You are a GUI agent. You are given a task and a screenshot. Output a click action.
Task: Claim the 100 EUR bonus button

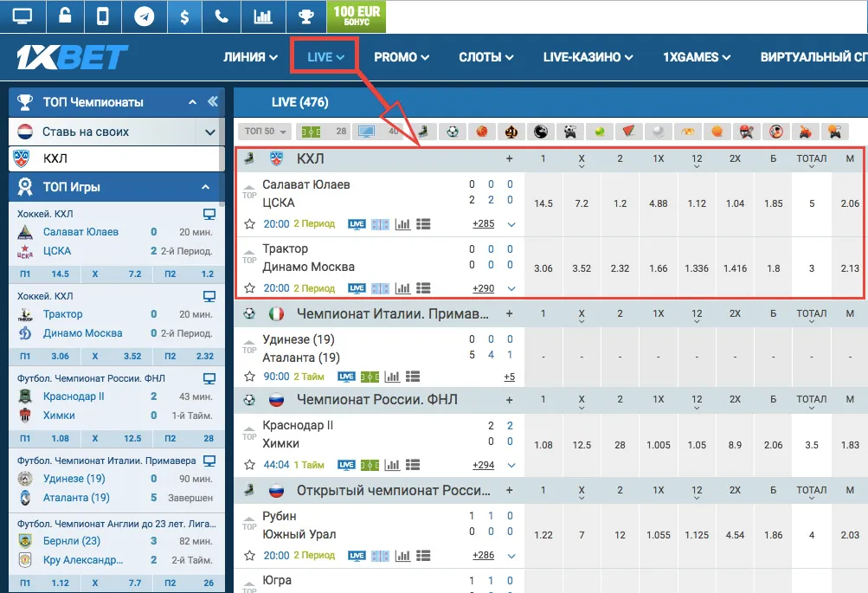coord(357,16)
